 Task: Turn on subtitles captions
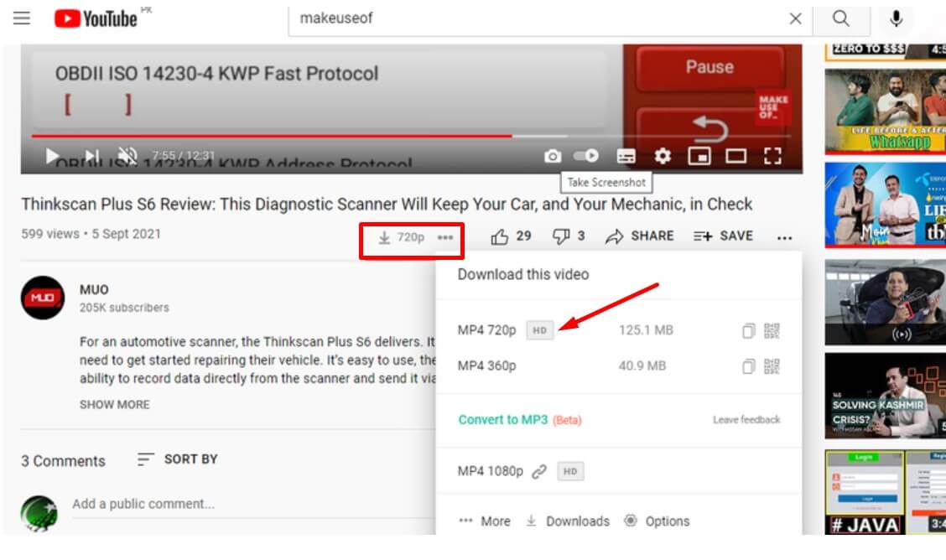pos(626,157)
